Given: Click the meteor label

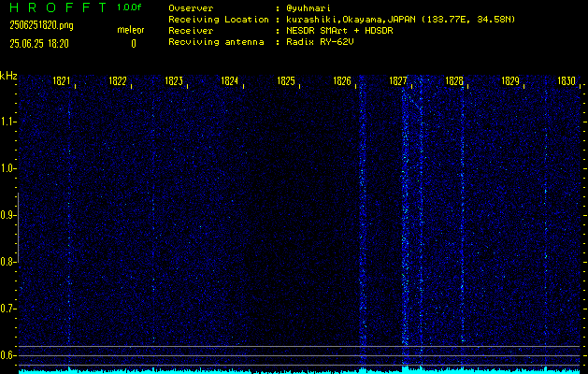Looking at the screenshot, I should [131, 30].
